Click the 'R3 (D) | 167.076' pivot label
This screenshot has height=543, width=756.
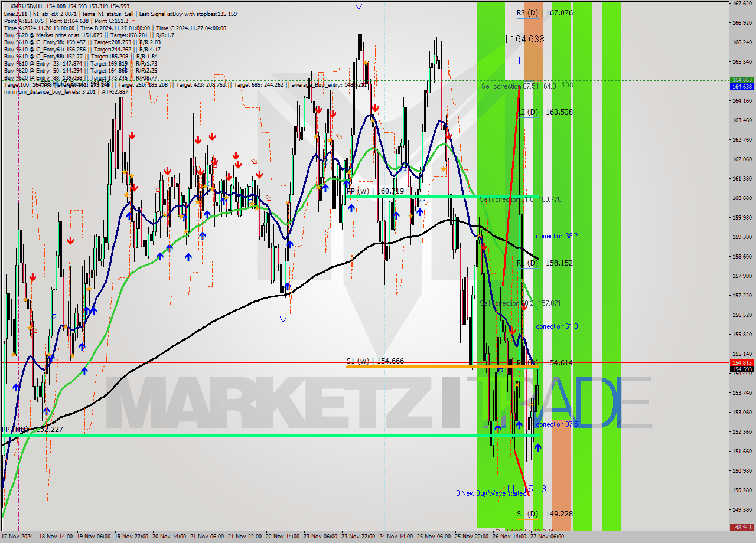(545, 12)
